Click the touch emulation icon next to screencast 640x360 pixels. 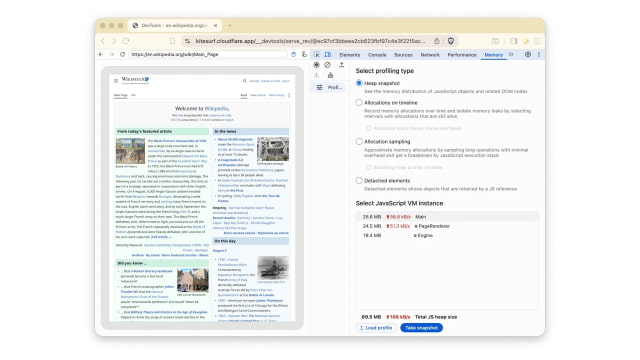[304, 54]
